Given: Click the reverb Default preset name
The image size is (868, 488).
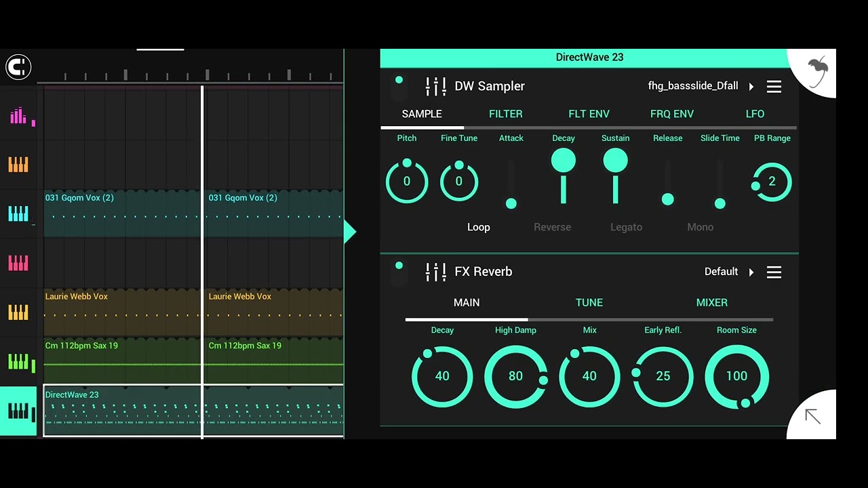Looking at the screenshot, I should tap(721, 272).
